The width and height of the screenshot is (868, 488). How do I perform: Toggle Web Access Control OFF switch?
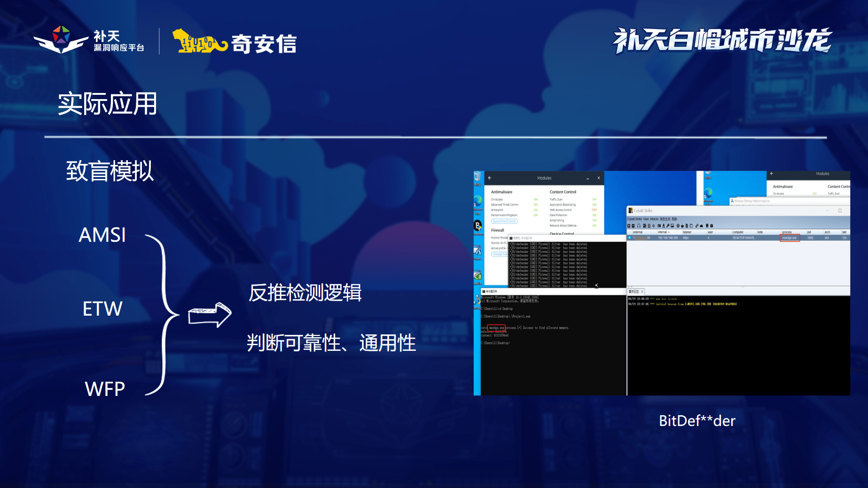594,210
